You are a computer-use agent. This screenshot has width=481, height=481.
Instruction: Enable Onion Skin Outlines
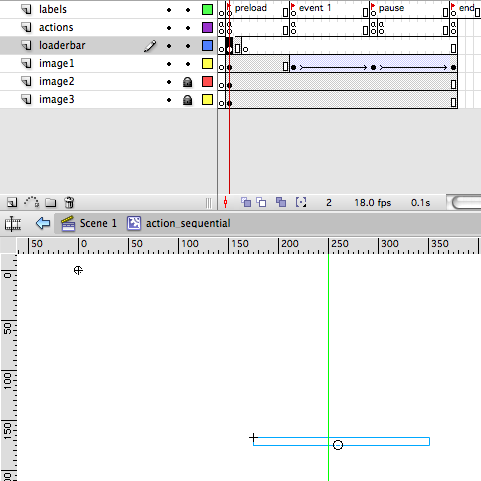(261, 202)
